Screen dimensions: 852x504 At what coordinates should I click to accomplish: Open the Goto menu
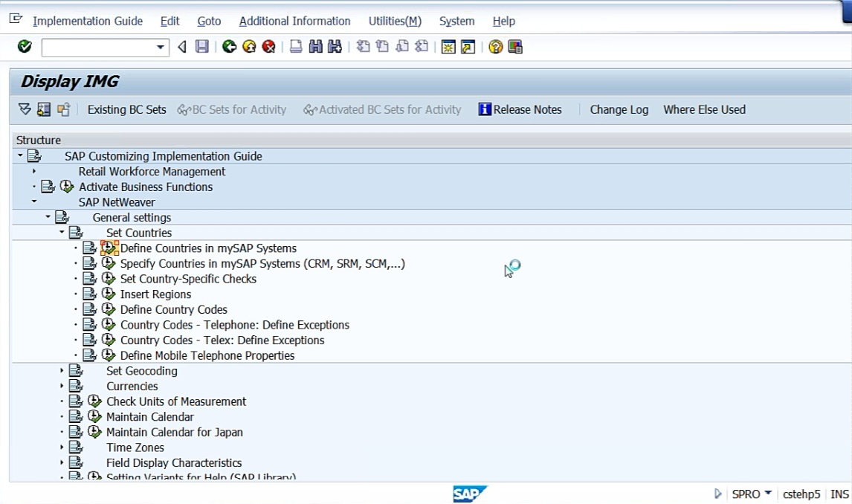(x=209, y=21)
